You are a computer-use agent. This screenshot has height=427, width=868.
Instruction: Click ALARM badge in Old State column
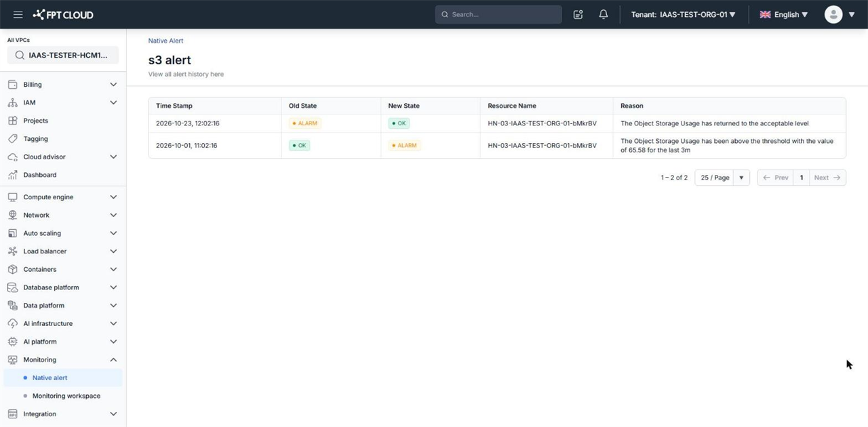point(304,123)
